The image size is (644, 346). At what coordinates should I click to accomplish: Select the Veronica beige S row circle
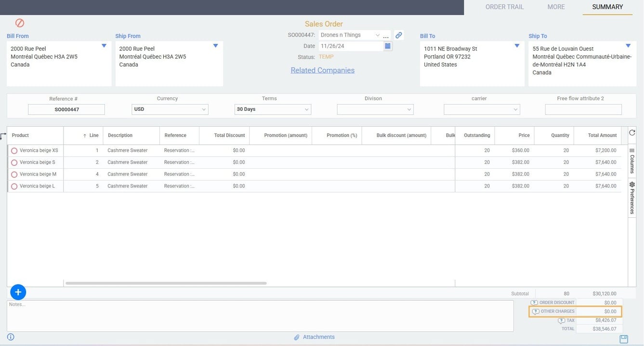pyautogui.click(x=14, y=163)
